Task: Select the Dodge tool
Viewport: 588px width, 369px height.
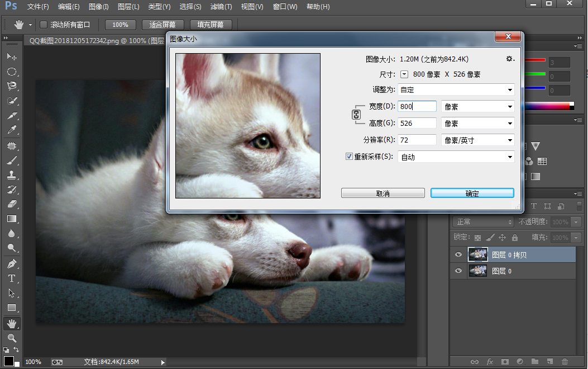Action: (x=12, y=248)
